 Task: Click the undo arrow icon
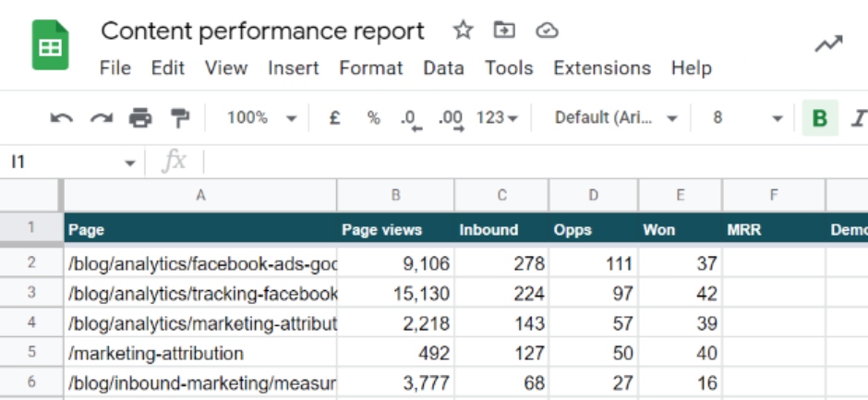[x=62, y=118]
